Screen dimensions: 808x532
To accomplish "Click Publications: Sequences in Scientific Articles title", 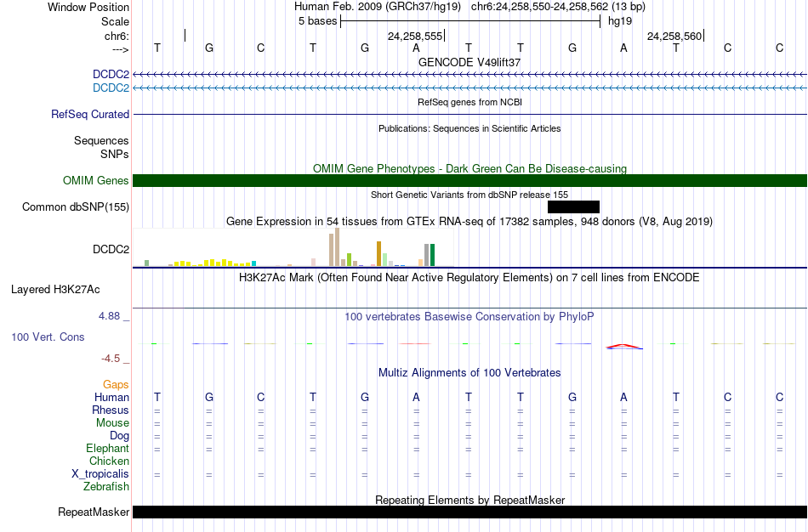I will pyautogui.click(x=469, y=128).
